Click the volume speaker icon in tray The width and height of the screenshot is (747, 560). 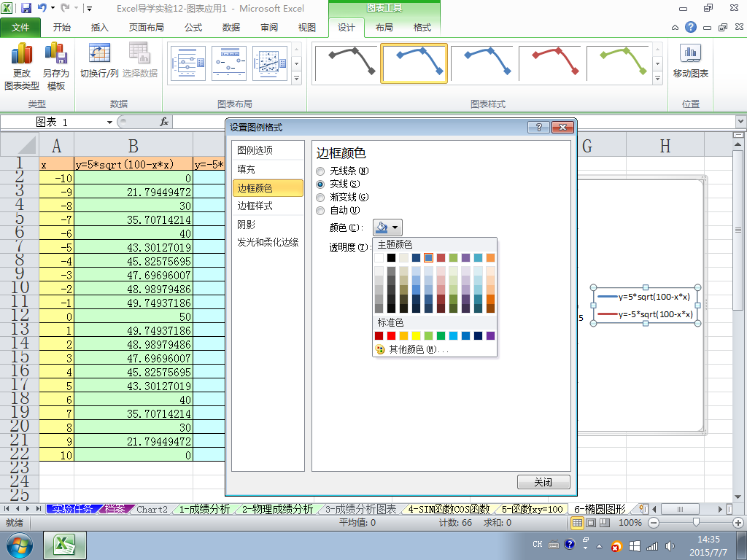[x=670, y=546]
